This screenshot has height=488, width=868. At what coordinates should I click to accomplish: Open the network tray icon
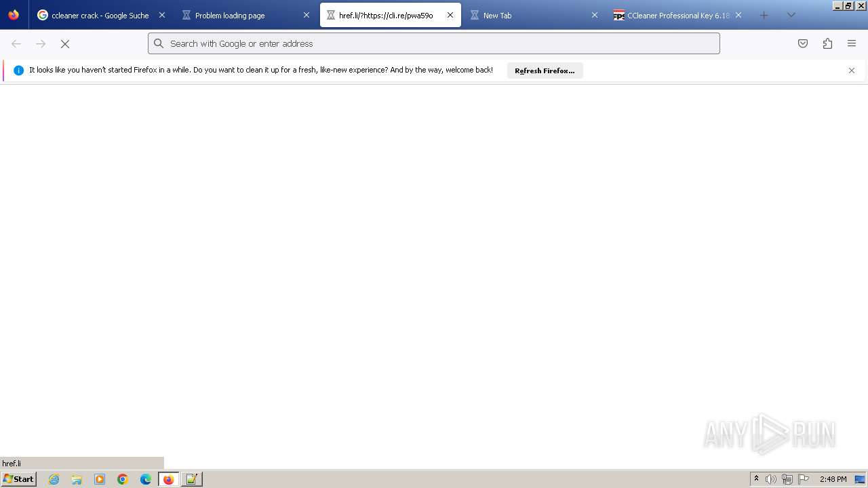(787, 479)
